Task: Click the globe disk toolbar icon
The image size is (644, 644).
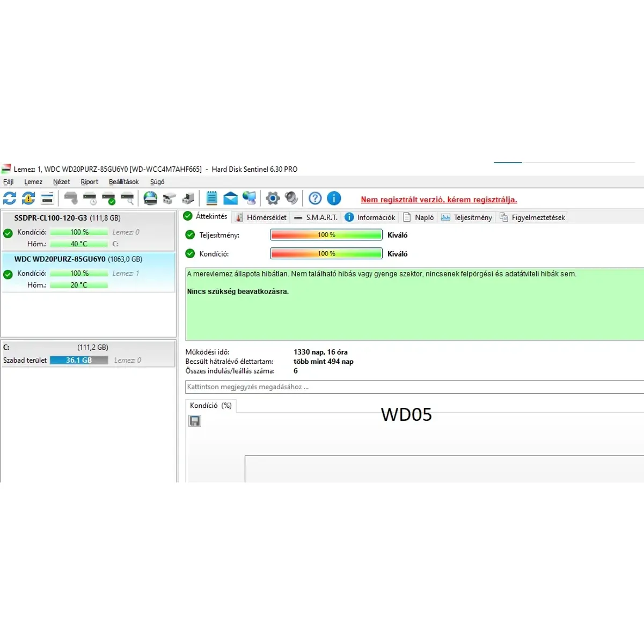Action: 151,199
